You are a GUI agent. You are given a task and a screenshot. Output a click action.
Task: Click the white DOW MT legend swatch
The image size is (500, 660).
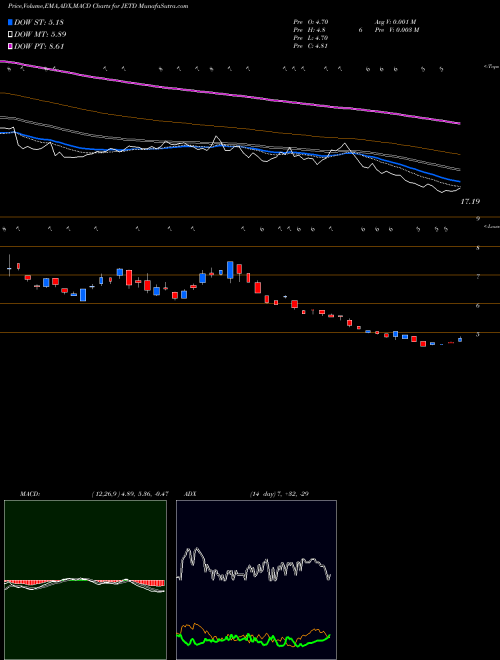pos(10,35)
